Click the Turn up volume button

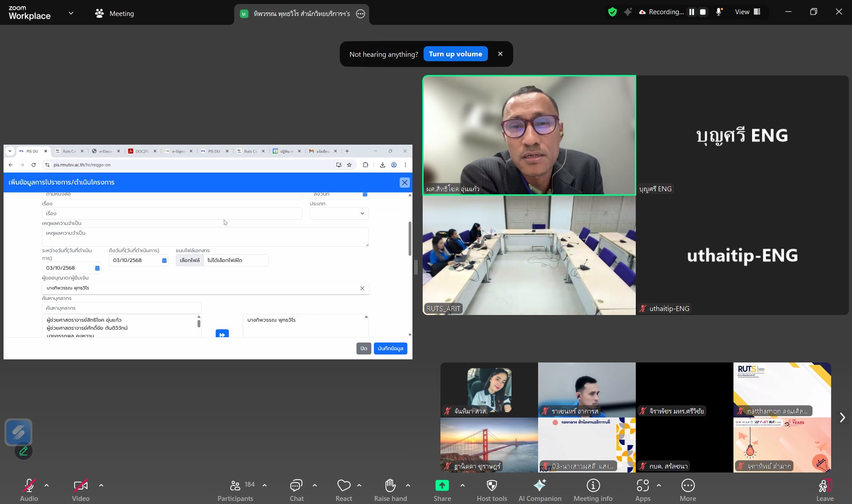tap(455, 54)
